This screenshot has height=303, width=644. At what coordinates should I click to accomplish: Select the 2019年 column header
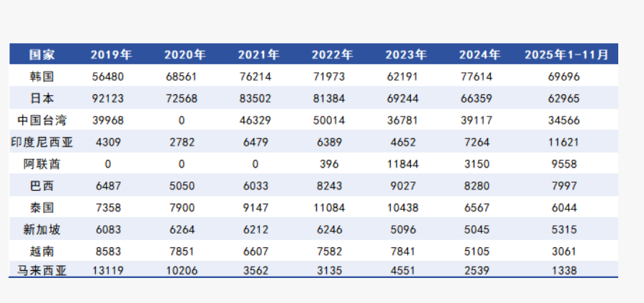111,54
